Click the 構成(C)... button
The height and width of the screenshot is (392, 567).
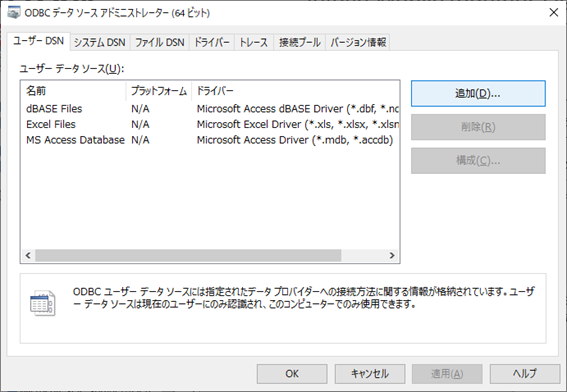coord(478,160)
